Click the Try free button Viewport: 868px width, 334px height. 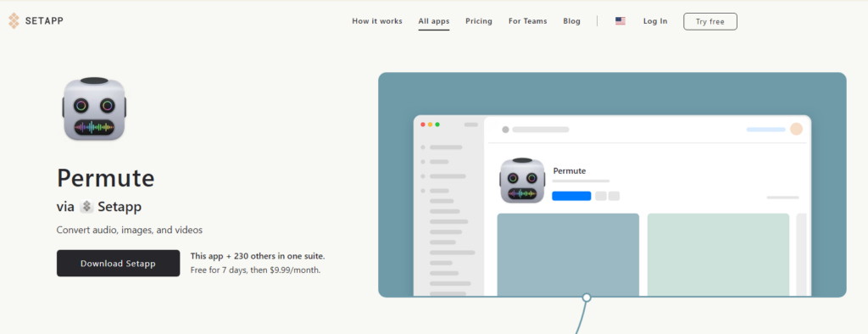pyautogui.click(x=710, y=21)
